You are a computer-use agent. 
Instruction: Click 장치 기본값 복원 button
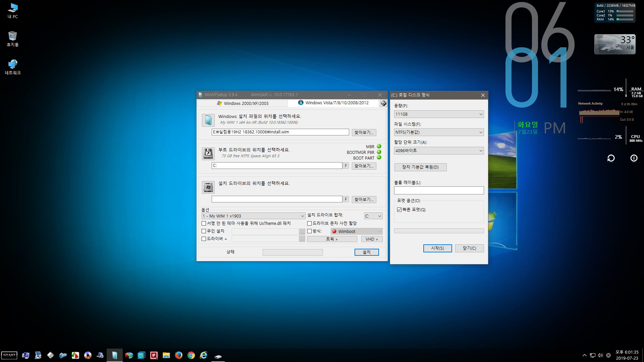click(420, 167)
